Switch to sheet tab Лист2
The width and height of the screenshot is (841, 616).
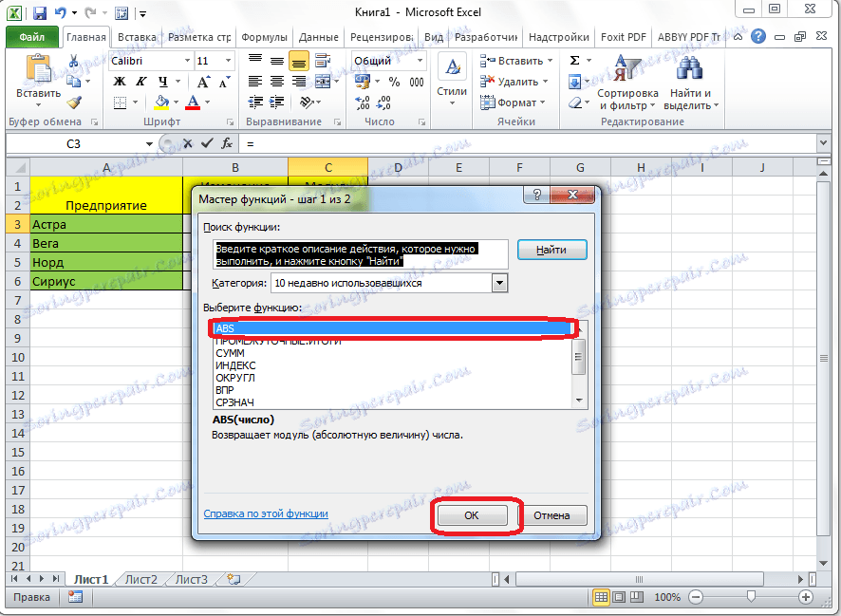pos(141,580)
